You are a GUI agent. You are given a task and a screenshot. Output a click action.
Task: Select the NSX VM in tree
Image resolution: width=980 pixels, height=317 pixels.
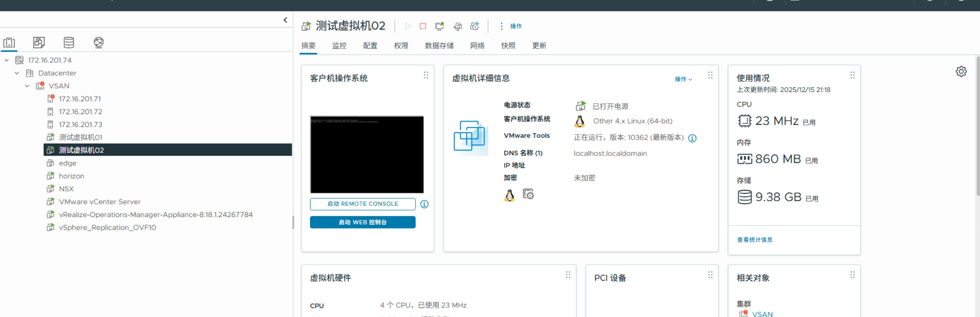click(66, 189)
